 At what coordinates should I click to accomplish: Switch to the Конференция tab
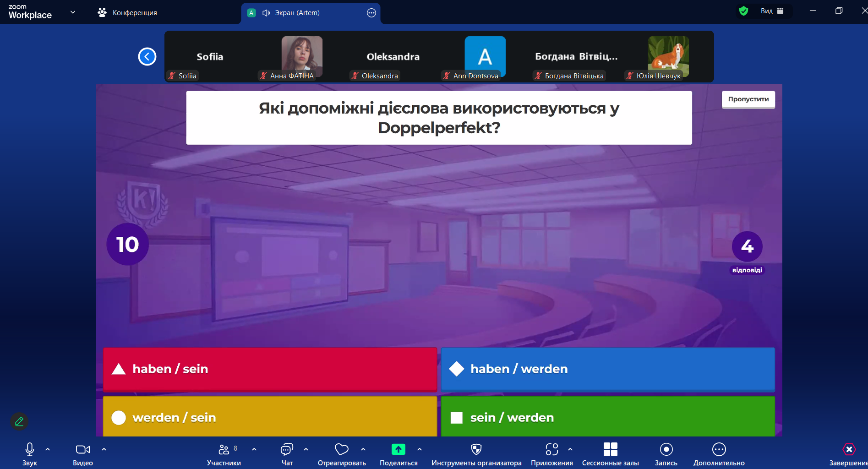128,13
